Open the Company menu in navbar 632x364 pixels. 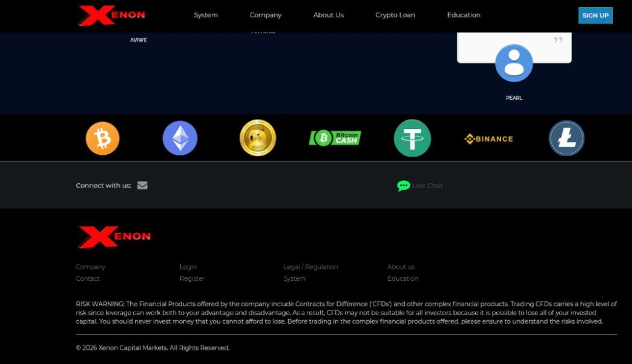[x=265, y=15]
